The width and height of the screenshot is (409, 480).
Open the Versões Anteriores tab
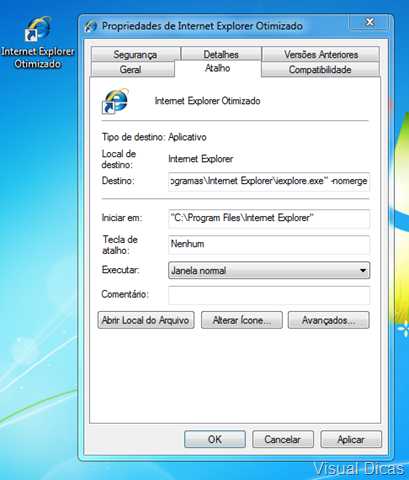point(321,54)
